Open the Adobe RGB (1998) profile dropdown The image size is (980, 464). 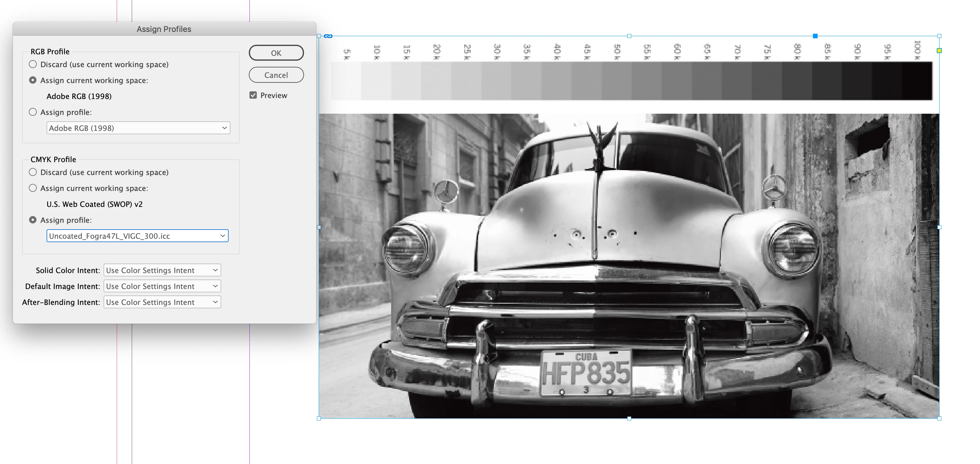click(138, 128)
